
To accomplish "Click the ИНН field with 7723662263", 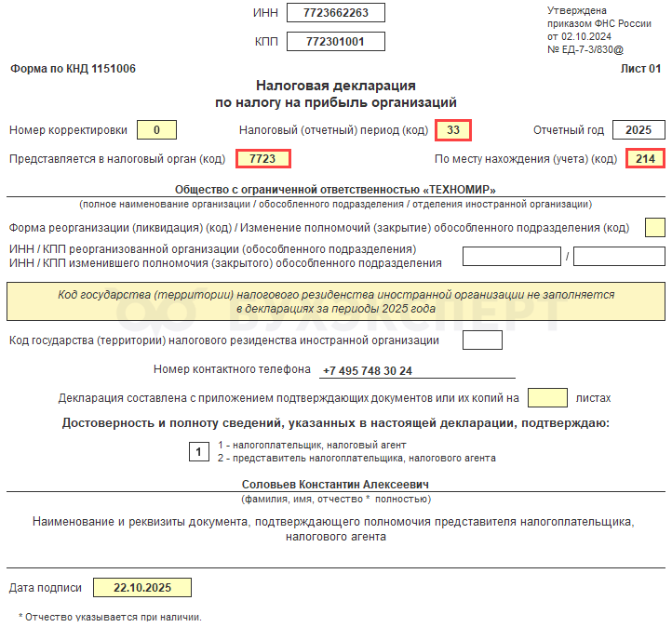I will tap(336, 12).
